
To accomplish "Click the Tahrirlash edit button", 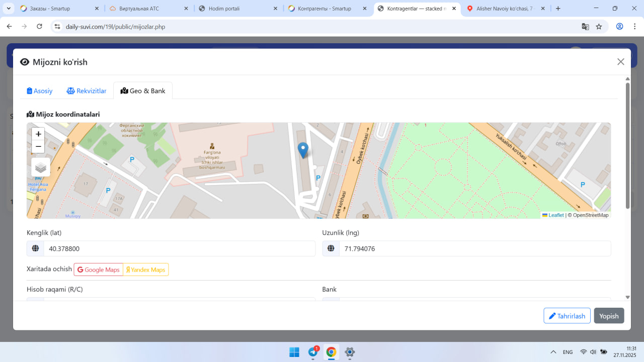I will [x=567, y=316].
